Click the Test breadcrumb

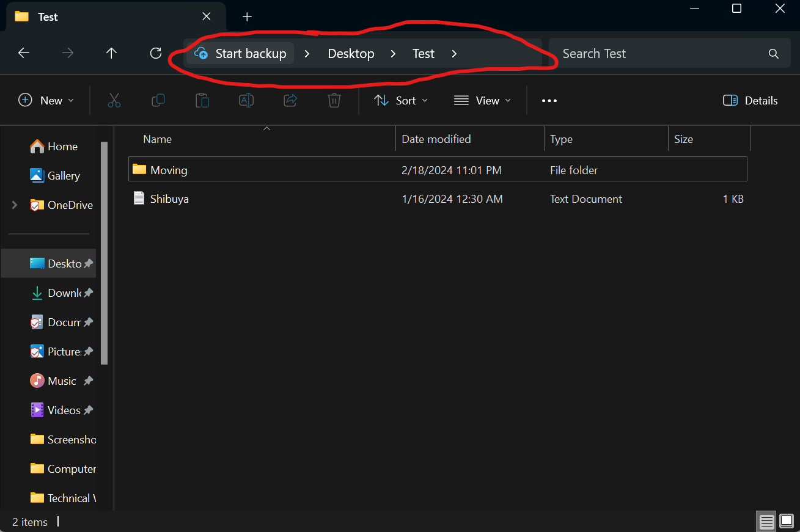pos(424,54)
